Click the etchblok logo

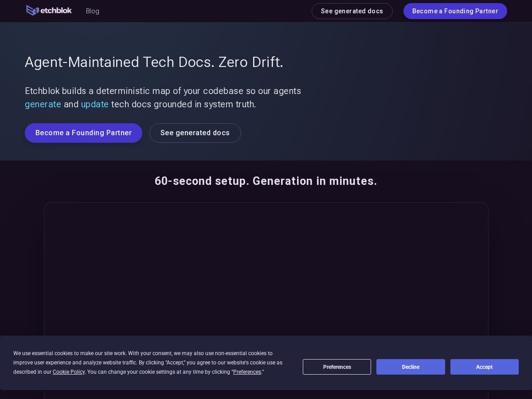pyautogui.click(x=49, y=11)
